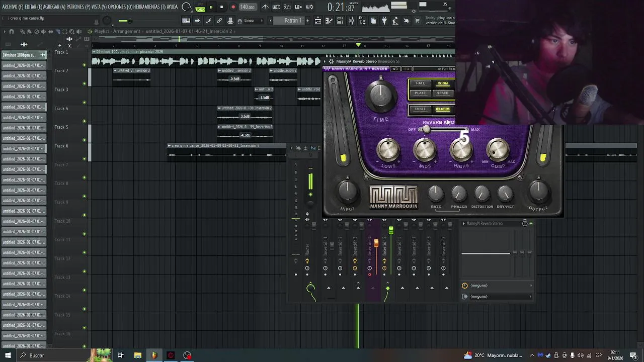Open the AGREGAR menu
Screen dimensions: 644x362
(55, 7)
